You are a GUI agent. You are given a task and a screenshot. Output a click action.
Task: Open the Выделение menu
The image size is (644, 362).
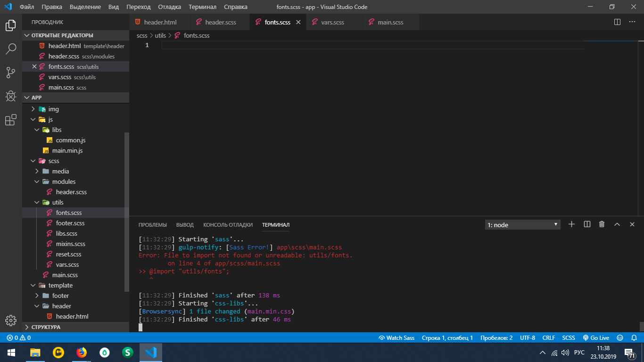click(x=85, y=7)
